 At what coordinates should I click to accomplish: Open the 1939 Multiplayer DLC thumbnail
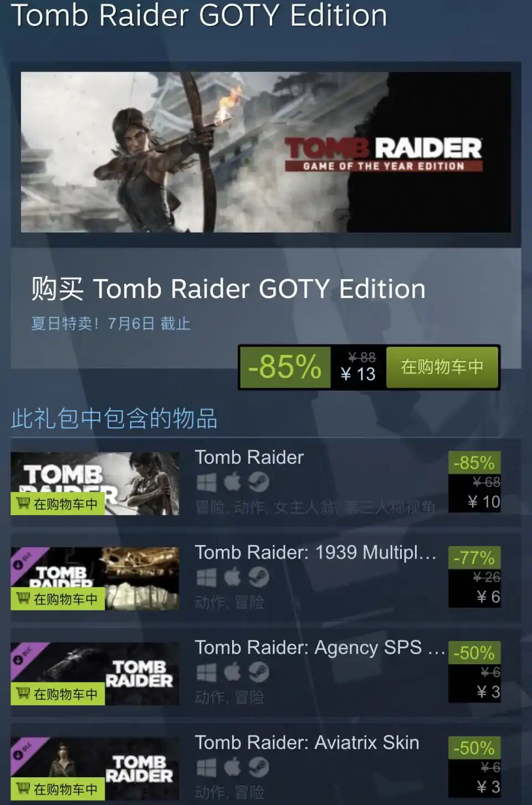click(95, 579)
